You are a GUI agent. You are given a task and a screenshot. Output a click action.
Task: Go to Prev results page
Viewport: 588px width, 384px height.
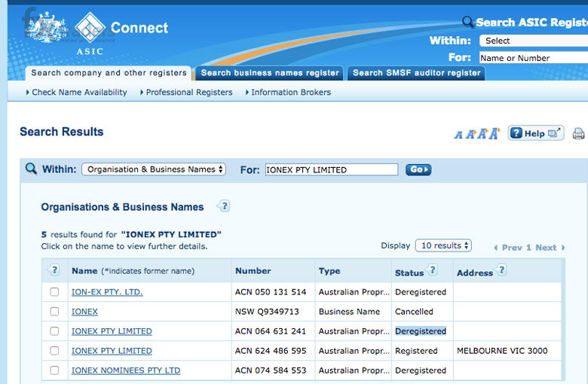point(508,248)
